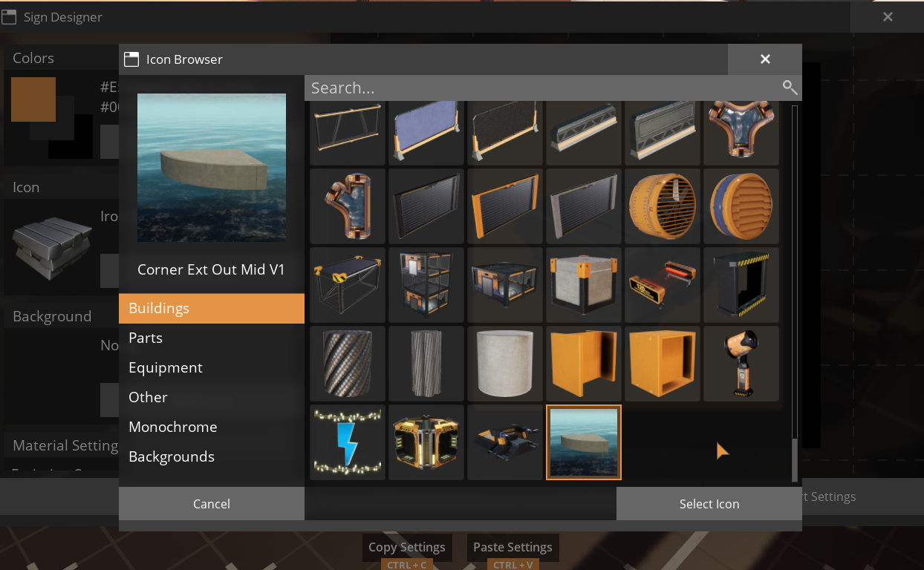Choose the blue panel barrier icon

pos(426,133)
